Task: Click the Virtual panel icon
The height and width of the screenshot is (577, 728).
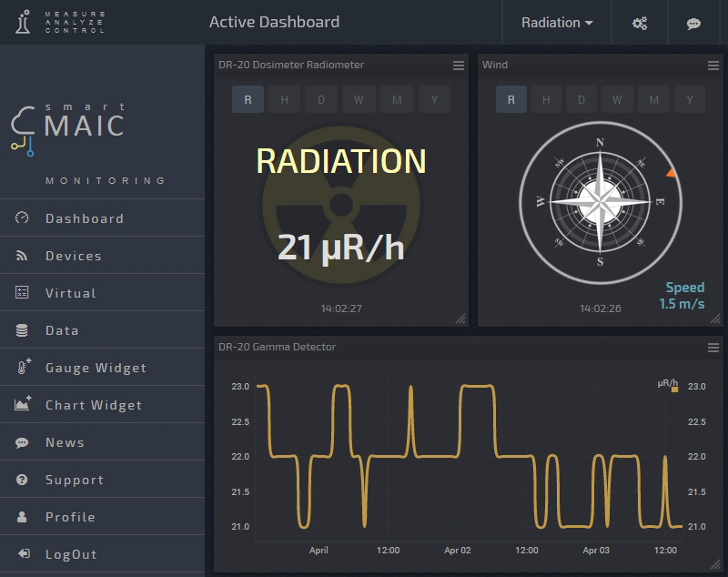Action: (x=23, y=293)
